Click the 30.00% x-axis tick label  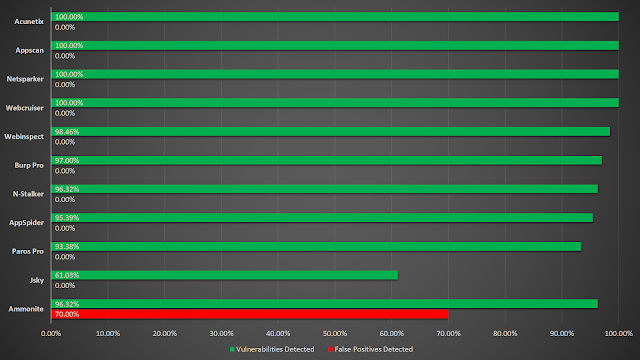(221, 333)
